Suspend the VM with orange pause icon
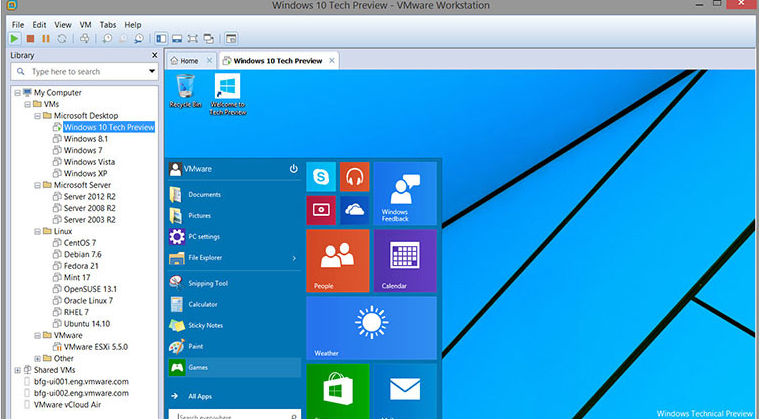Image resolution: width=759 pixels, height=419 pixels. [46, 39]
